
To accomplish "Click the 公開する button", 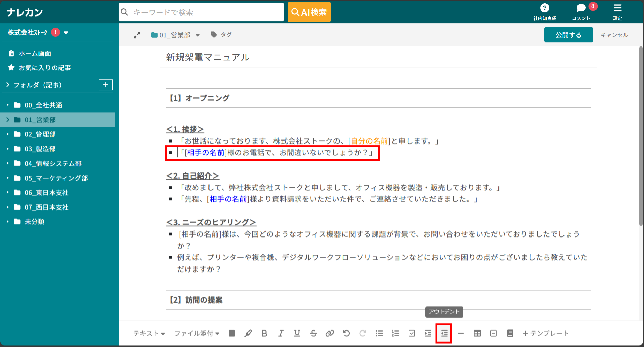I will click(568, 34).
